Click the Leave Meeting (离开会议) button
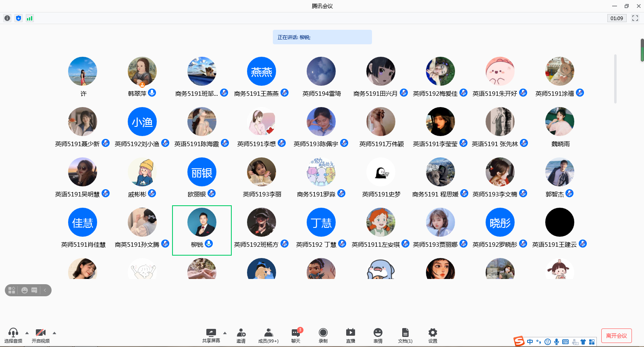The width and height of the screenshot is (644, 347). (x=616, y=336)
